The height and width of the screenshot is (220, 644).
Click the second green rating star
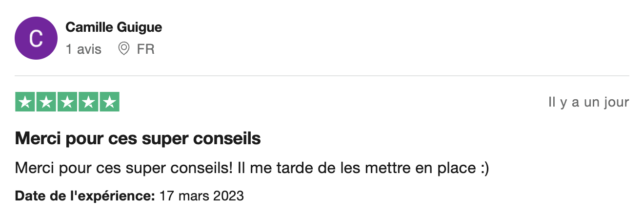(x=46, y=102)
